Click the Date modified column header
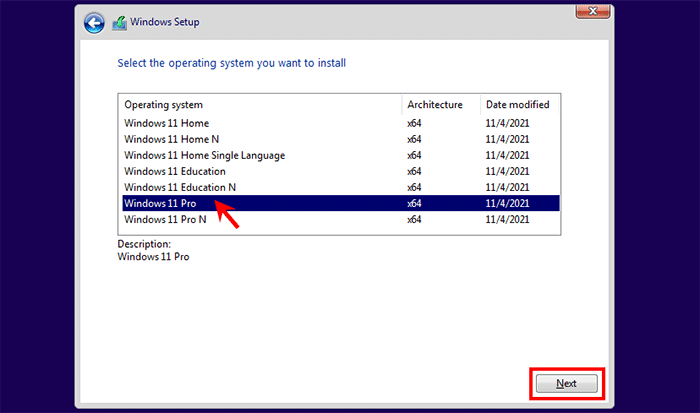Screen dimensions: 700x413 click(520, 104)
